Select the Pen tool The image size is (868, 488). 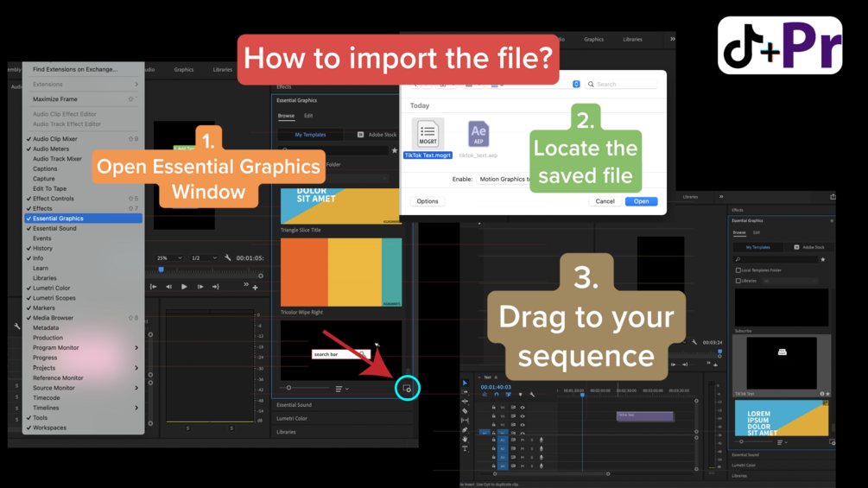465,430
